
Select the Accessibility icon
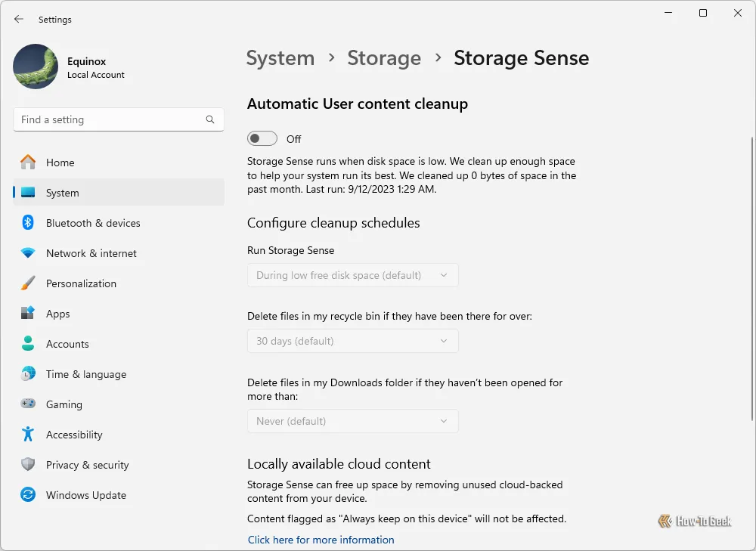pyautogui.click(x=28, y=434)
